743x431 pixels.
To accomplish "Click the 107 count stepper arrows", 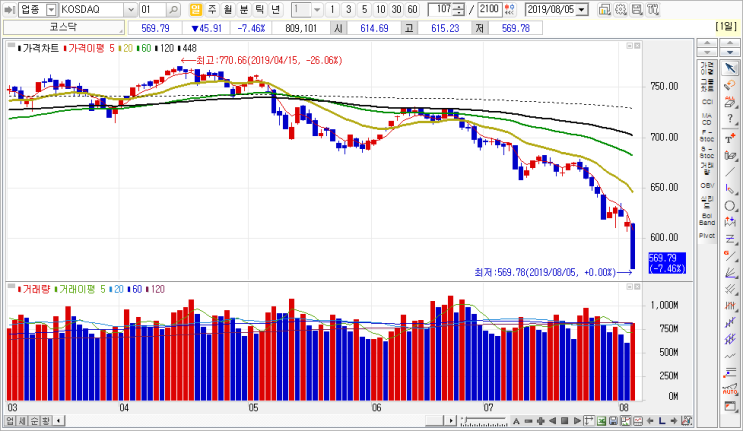I will tap(458, 9).
